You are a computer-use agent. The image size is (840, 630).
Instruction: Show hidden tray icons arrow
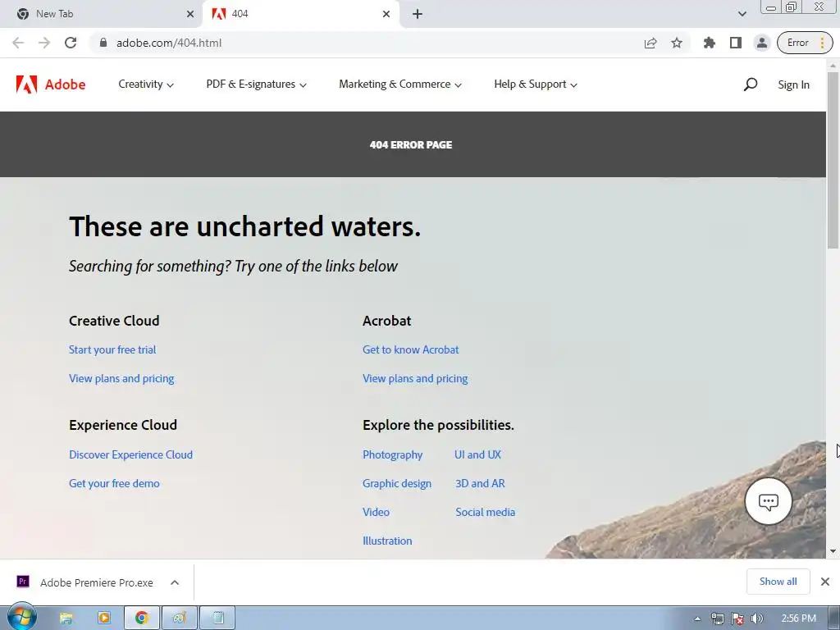697,619
